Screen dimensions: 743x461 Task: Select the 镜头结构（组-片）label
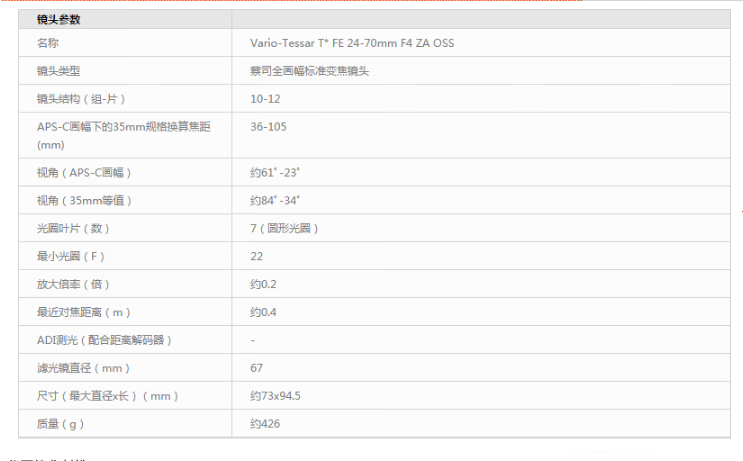[x=80, y=99]
